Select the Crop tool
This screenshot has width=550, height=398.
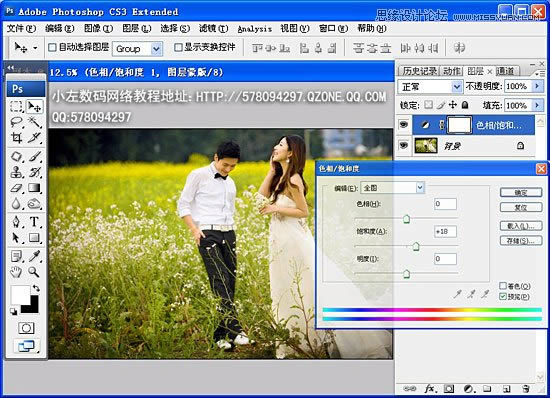16,138
